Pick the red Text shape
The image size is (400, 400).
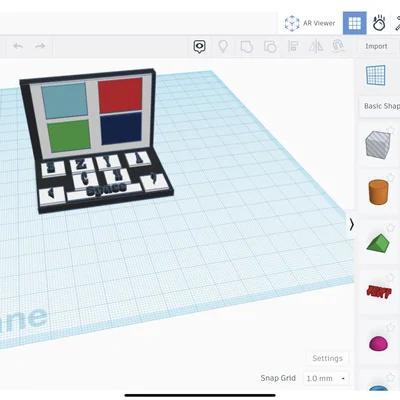click(x=379, y=292)
